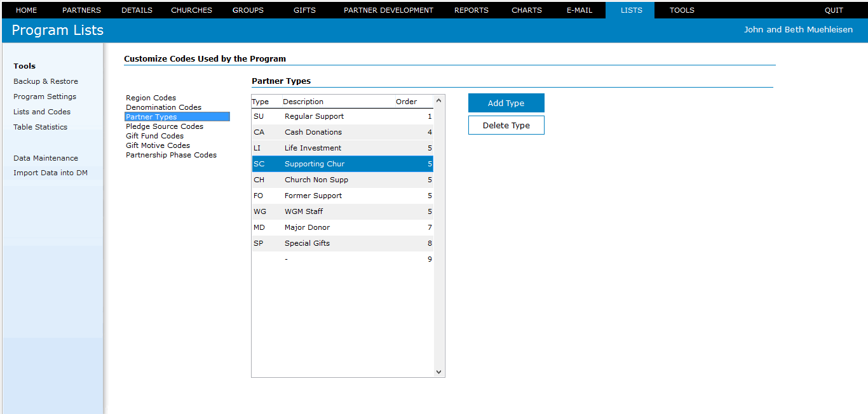Select Partner Types list entry
The image size is (868, 414).
[x=177, y=117]
